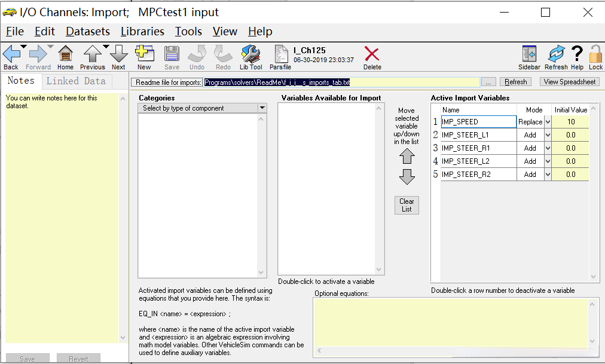Viewport: 605px width, 364px height.
Task: Open Mode dropdown for IMP_SPEED
Action: coord(548,122)
